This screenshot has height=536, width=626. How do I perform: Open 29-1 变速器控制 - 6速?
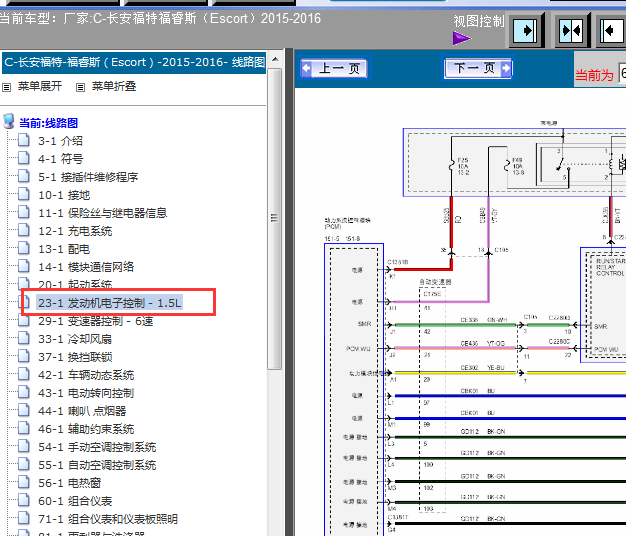click(x=95, y=321)
